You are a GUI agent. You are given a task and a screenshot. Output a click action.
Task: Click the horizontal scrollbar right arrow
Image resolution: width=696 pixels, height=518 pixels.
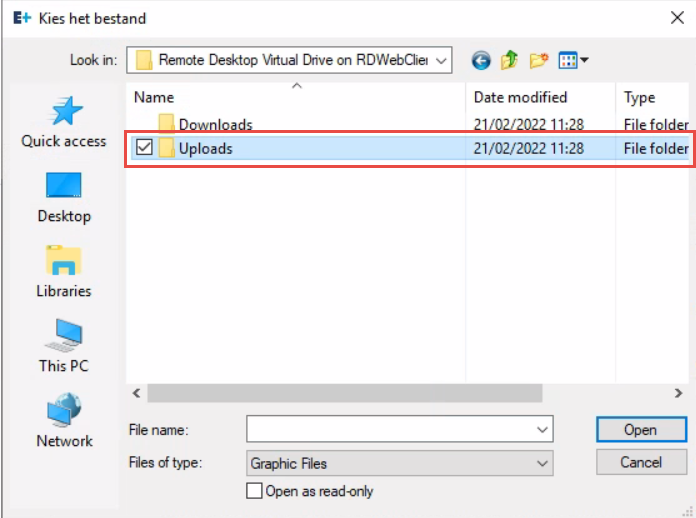tap(679, 393)
